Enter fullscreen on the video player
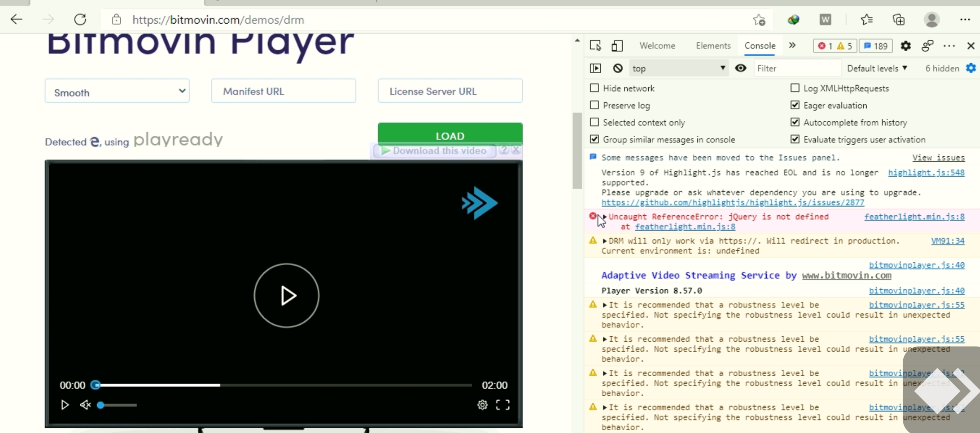Screen dimensions: 980x433 502,405
